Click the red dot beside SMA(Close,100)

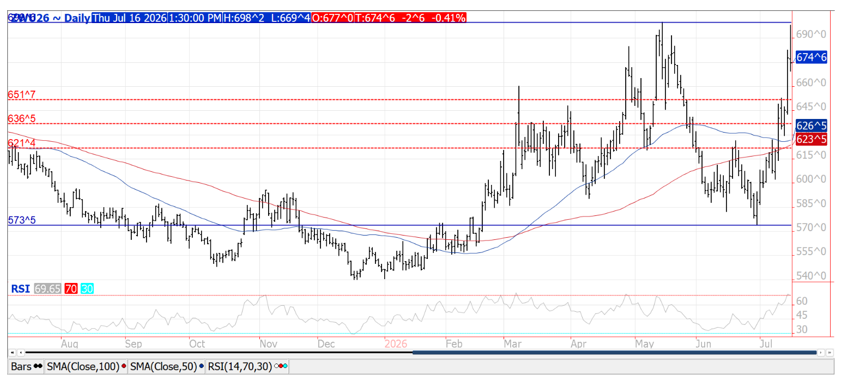click(x=124, y=366)
